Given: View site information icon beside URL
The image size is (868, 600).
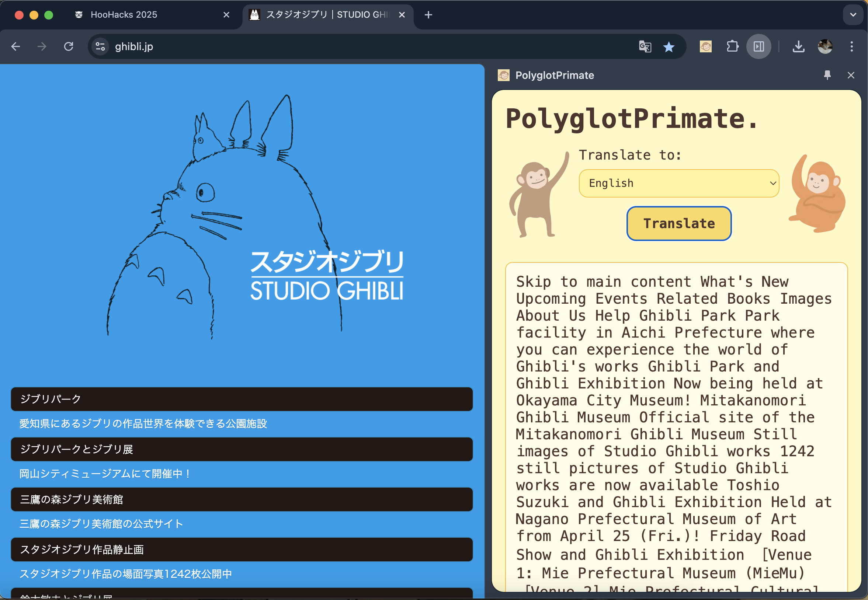Looking at the screenshot, I should 100,46.
